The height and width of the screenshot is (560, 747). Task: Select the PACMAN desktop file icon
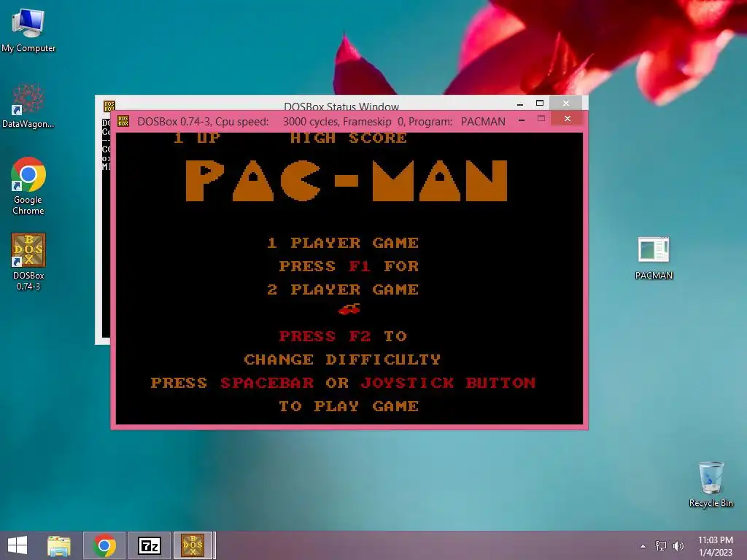[x=654, y=258]
